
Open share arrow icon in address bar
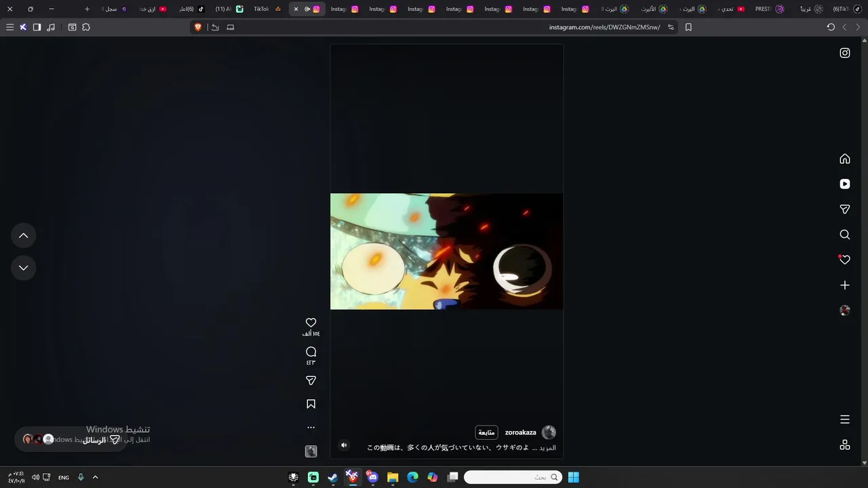215,27
